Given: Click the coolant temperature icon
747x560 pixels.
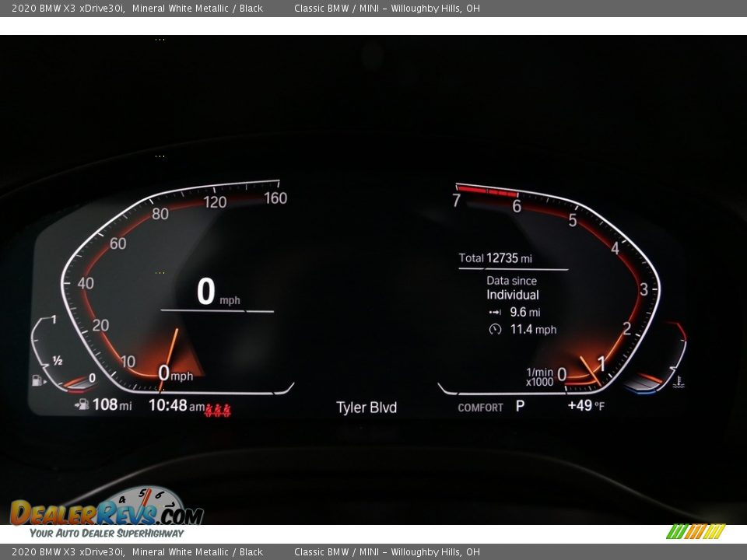Looking at the screenshot, I should [679, 382].
